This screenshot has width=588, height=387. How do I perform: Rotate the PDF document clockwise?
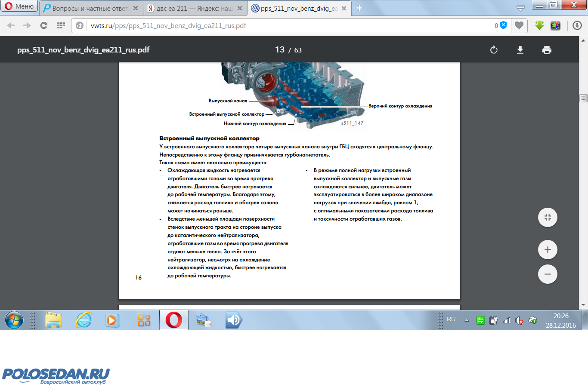click(494, 50)
